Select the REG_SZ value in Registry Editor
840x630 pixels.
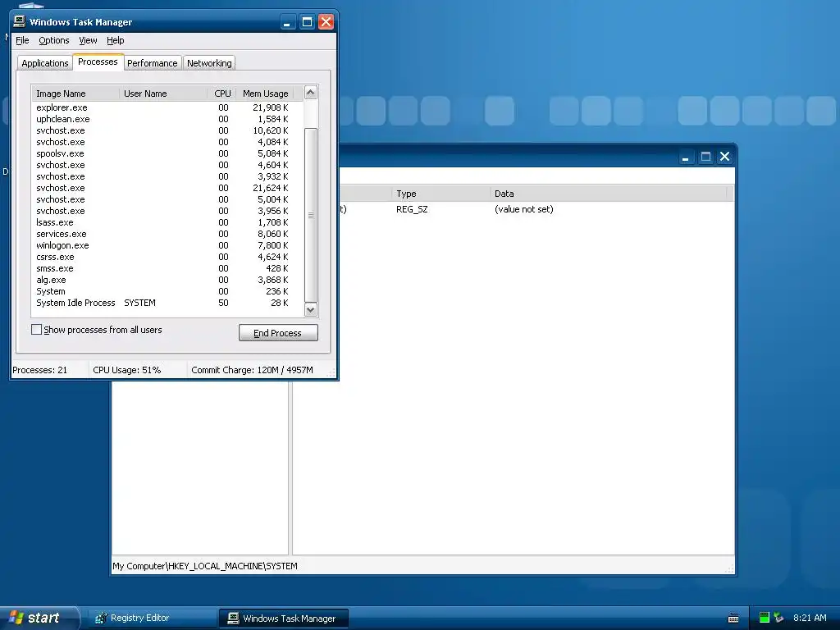coord(412,209)
